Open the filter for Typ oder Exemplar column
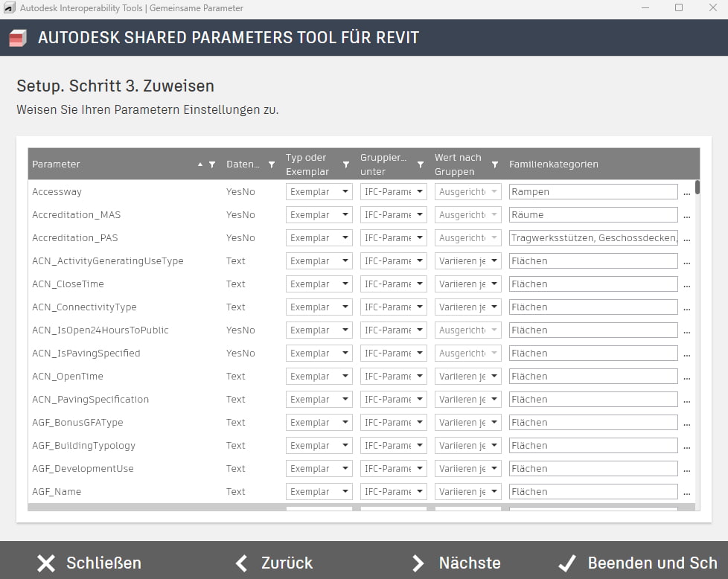Image resolution: width=728 pixels, height=579 pixels. [x=346, y=164]
